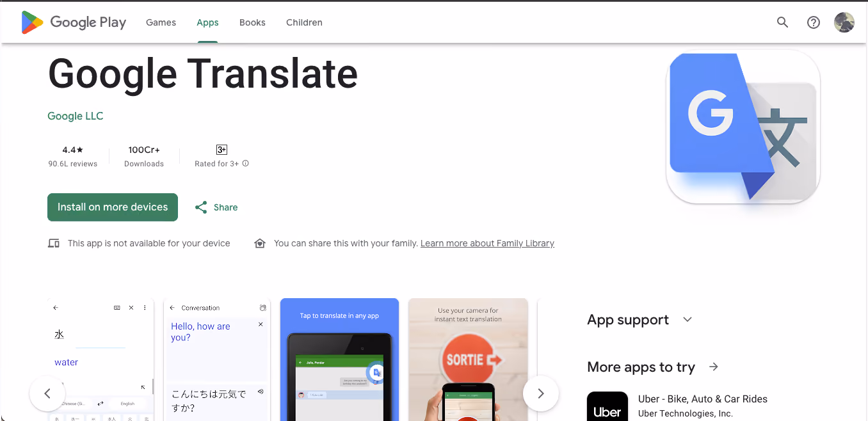The width and height of the screenshot is (868, 421).
Task: Click This app is not available text
Action: 149,243
